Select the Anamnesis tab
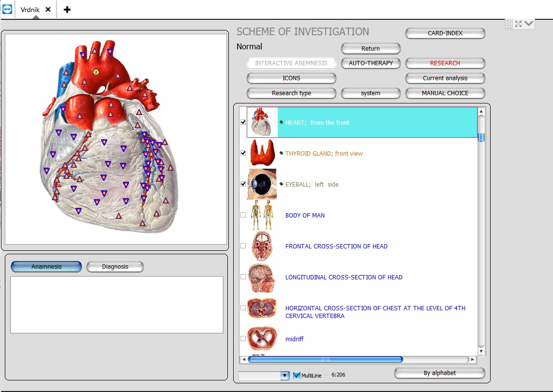 coord(46,267)
